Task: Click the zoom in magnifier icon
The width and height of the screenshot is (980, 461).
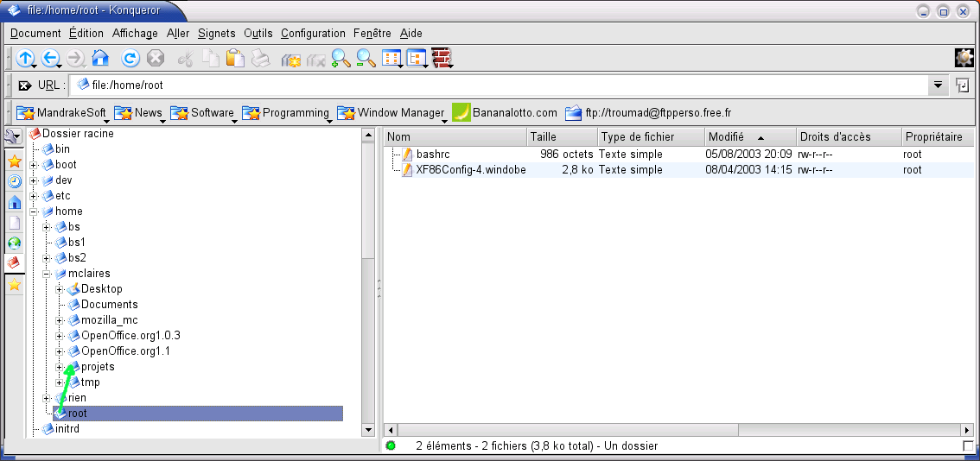Action: pos(340,59)
